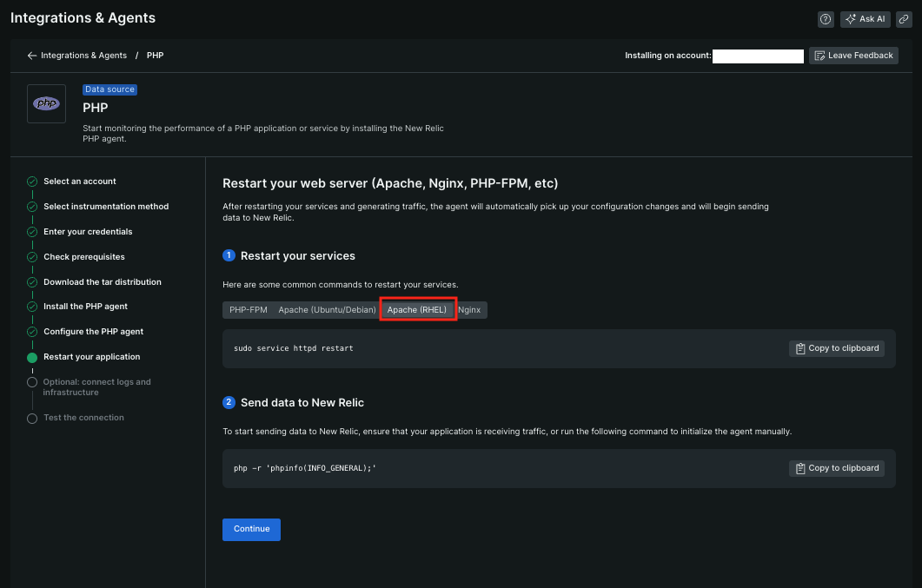
Task: Switch to the PHP-FPM tab
Action: [x=249, y=310]
